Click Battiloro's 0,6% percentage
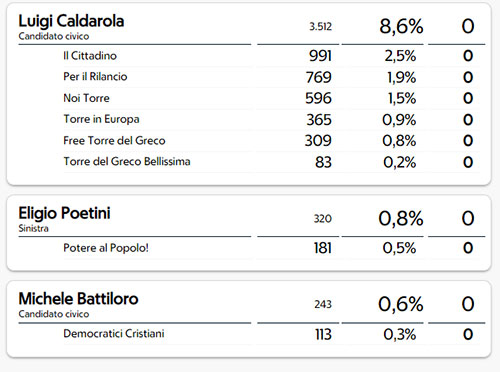This screenshot has height=372, width=500. click(x=401, y=304)
